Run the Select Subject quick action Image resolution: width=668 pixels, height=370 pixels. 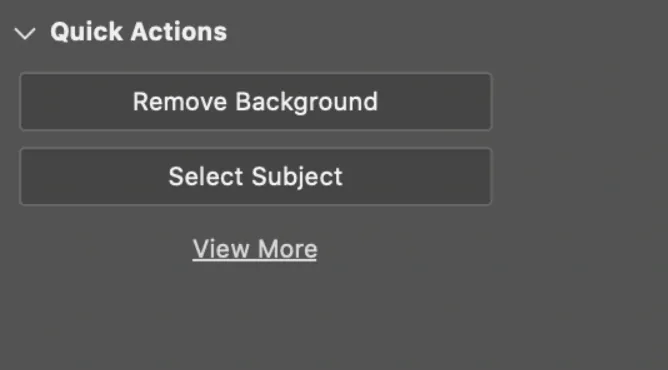pos(256,176)
